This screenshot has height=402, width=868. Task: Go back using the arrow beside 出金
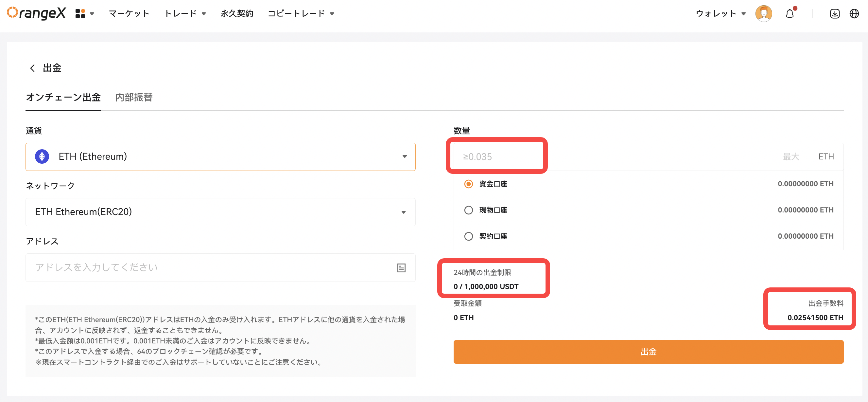[32, 68]
